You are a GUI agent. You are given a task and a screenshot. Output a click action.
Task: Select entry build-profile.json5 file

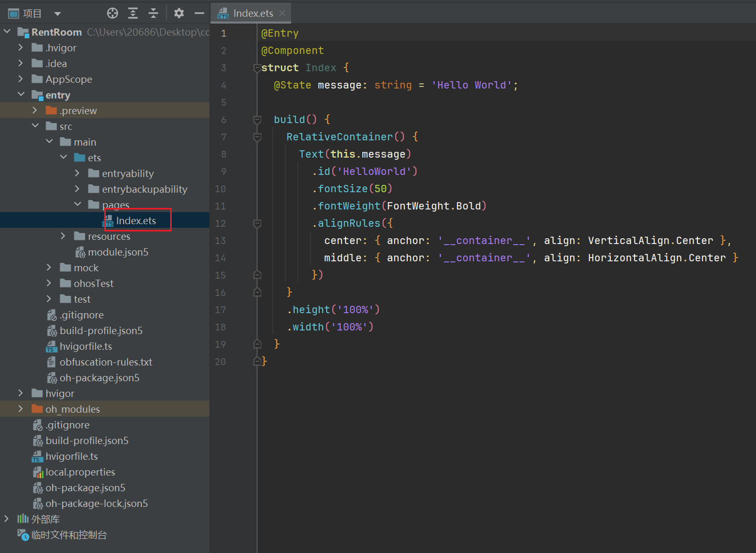coord(101,330)
